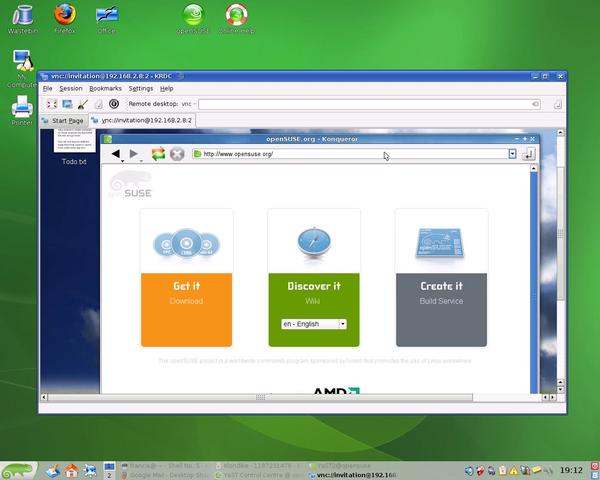Screen dimensions: 600x480
Task: Reload page in Konqueror
Action: point(158,154)
